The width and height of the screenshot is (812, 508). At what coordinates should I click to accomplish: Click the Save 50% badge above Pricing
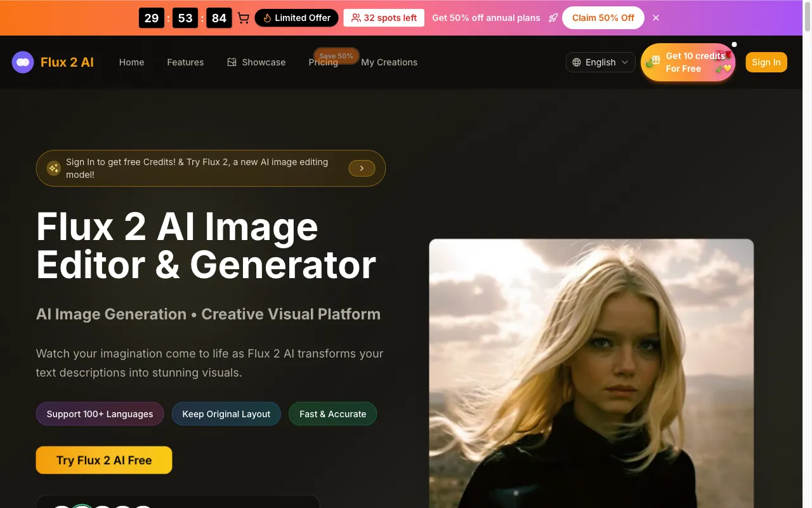(x=336, y=56)
